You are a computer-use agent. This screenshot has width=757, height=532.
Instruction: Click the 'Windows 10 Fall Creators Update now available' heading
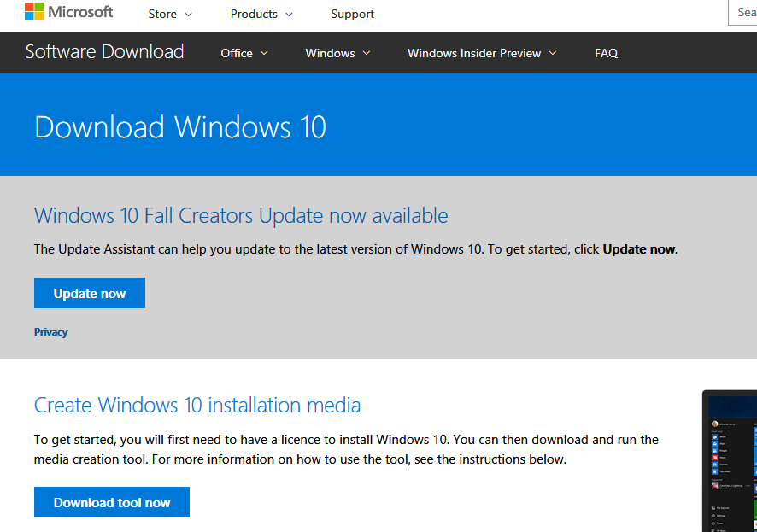pos(241,215)
